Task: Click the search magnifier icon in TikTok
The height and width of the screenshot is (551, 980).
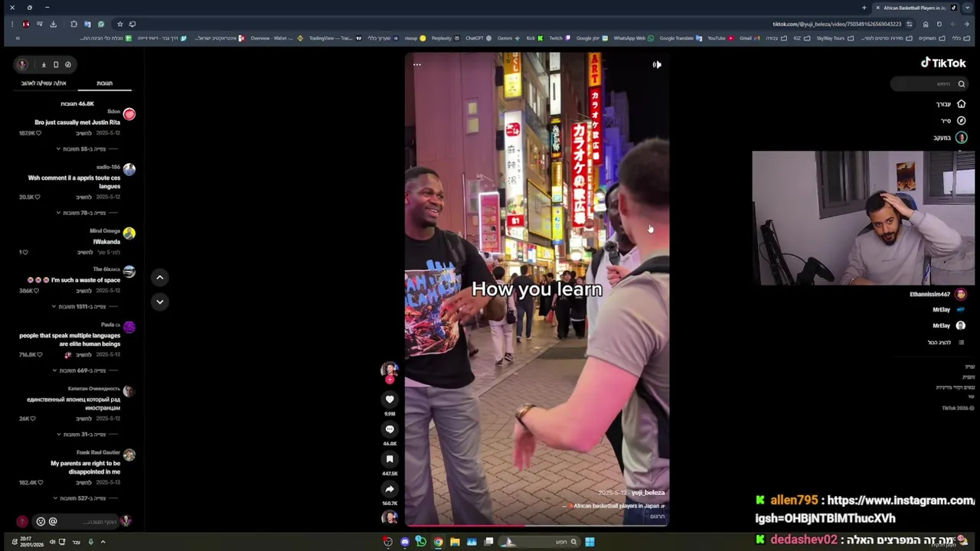Action: click(x=962, y=84)
